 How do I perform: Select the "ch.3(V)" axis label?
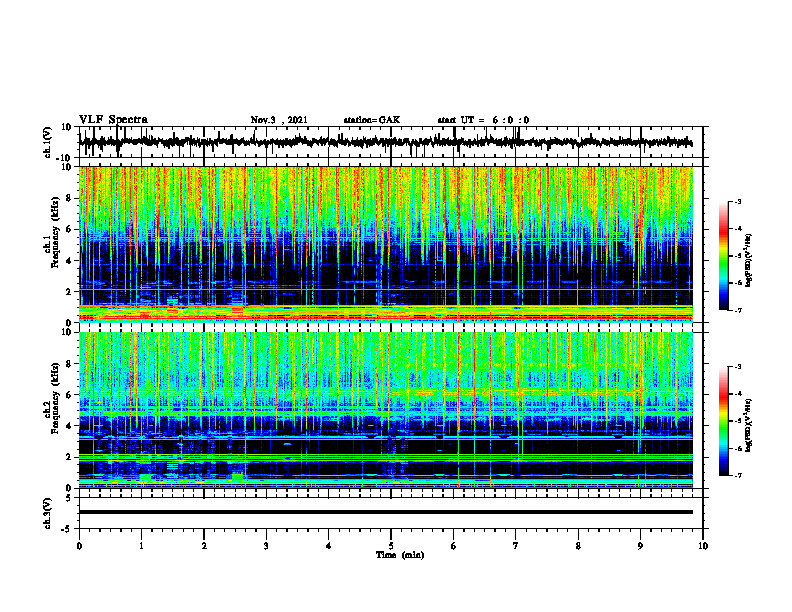pyautogui.click(x=48, y=513)
